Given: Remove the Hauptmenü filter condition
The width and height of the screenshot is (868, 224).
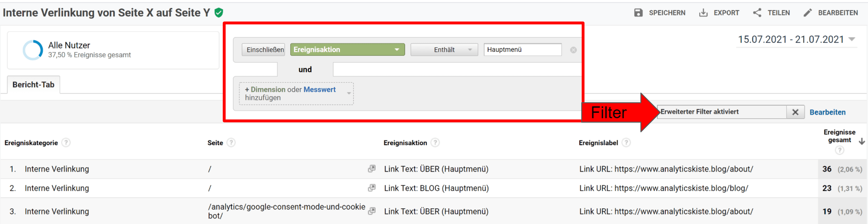Looking at the screenshot, I should (573, 50).
